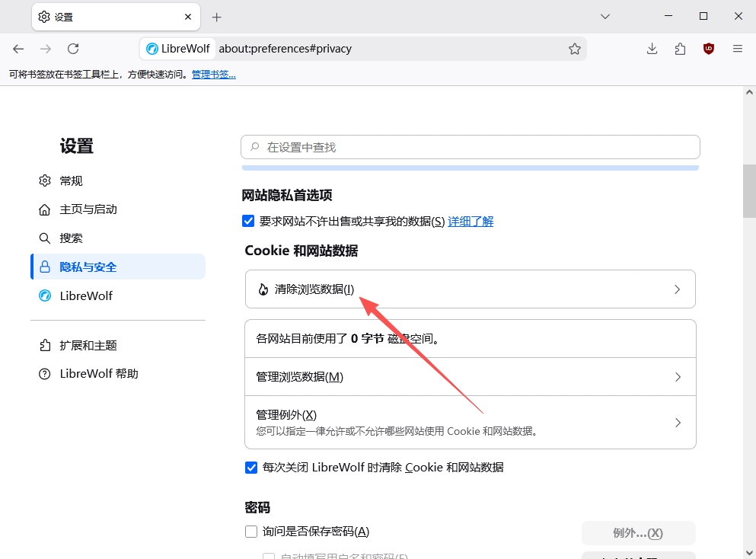Open the extensions puzzle icon
Screen dimensions: 756x559
coord(681,49)
